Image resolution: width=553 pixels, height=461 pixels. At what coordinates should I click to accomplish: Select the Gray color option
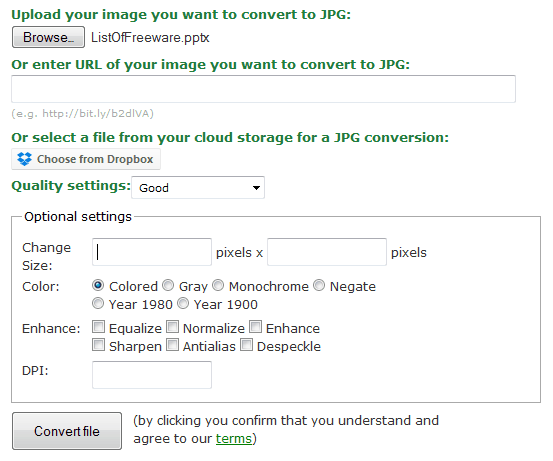pyautogui.click(x=168, y=285)
